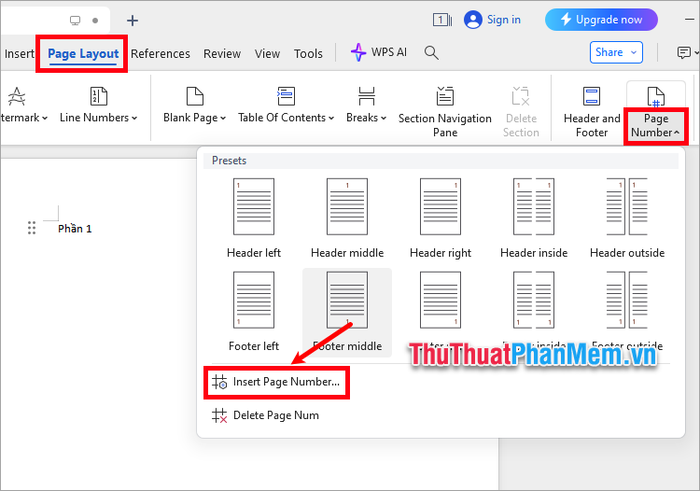This screenshot has height=491, width=700.
Task: Expand the Watermark dropdown arrow
Action: click(x=44, y=118)
